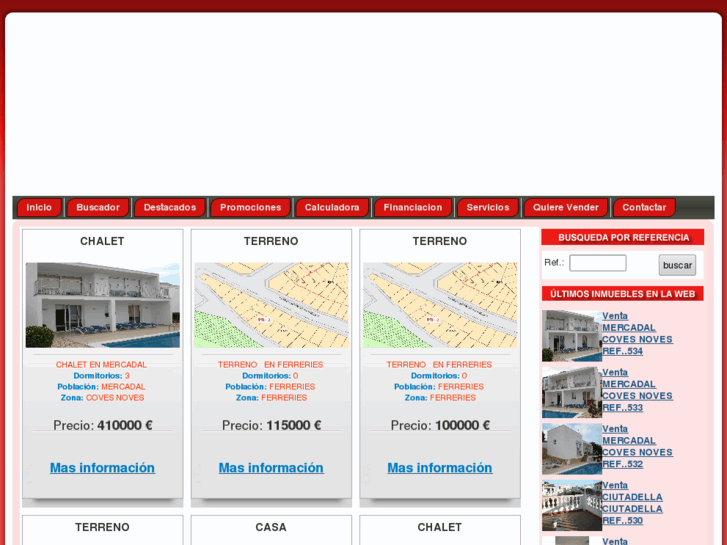727x545 pixels.
Task: Open Mas información for 115000 € terreno
Action: click(x=271, y=468)
